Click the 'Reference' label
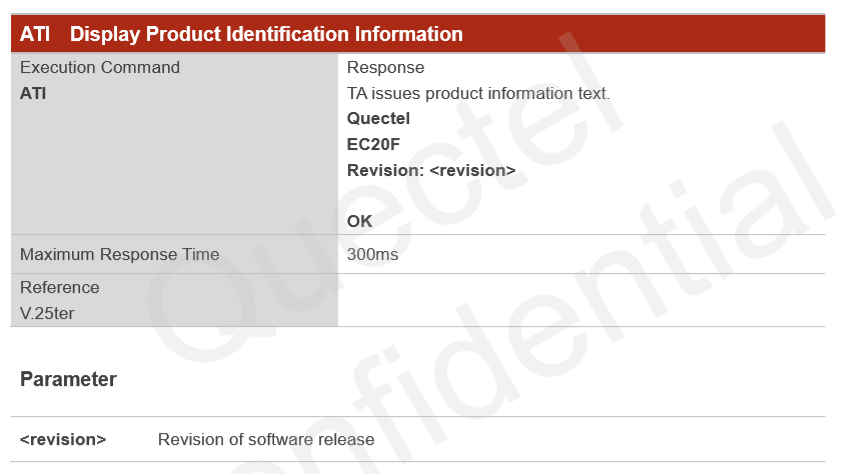The width and height of the screenshot is (846, 474). click(60, 287)
